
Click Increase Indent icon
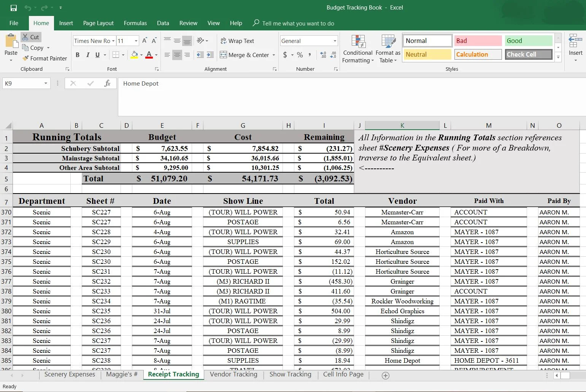[x=210, y=55]
